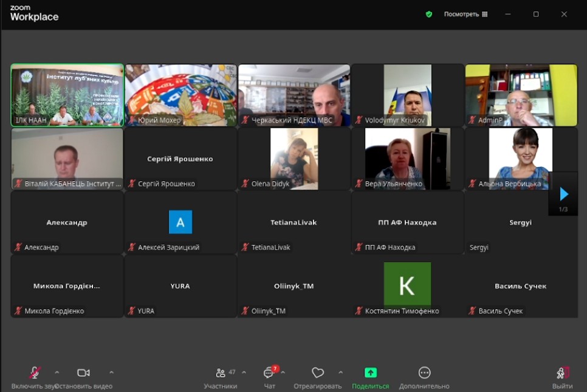This screenshot has width=587, height=392.
Task: Select Альона Вербицька video tile
Action: tap(521, 159)
